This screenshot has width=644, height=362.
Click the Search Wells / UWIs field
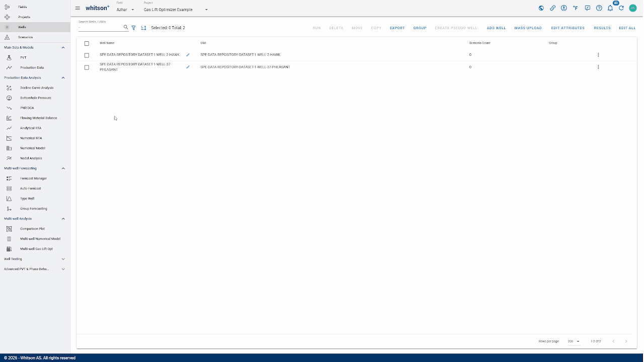(x=100, y=28)
